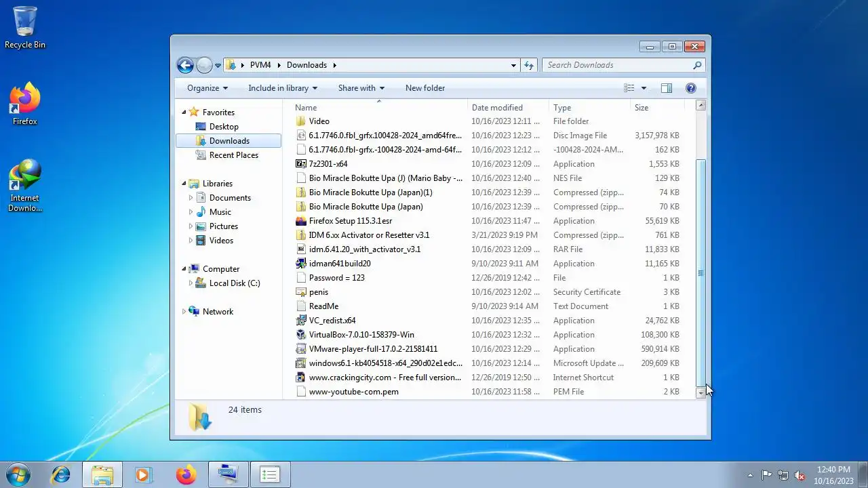868x488 pixels.
Task: Open the address bar history dropdown
Action: [x=513, y=65]
